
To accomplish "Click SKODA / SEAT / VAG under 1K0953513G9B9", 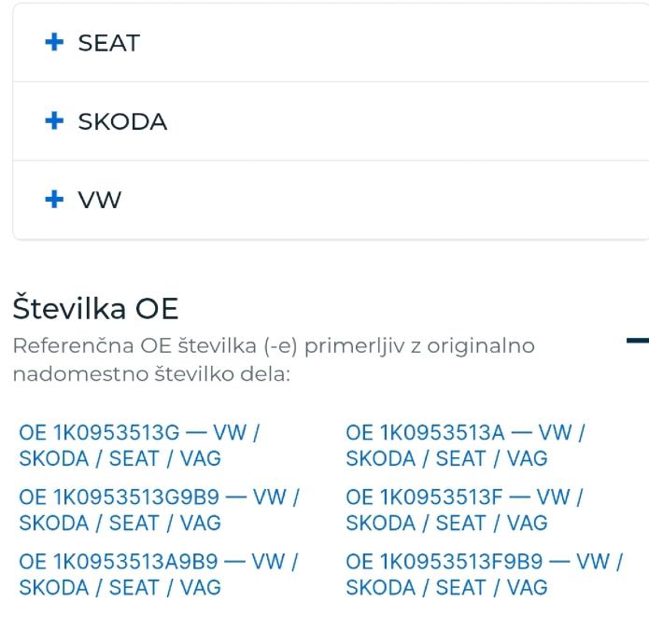I will [x=120, y=524].
